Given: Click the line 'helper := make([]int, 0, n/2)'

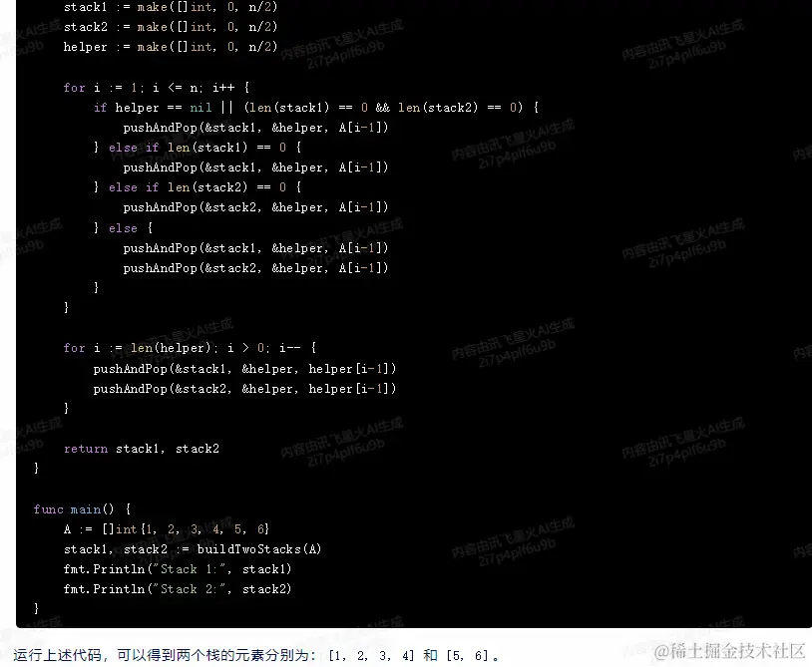Looking at the screenshot, I should point(171,47).
